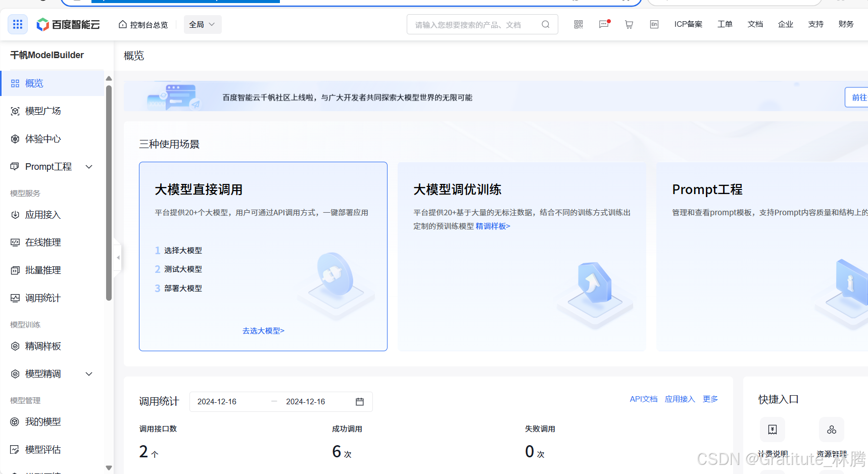Image resolution: width=868 pixels, height=474 pixels.
Task: Collapse the sidebar with the arrow handle
Action: click(x=118, y=258)
